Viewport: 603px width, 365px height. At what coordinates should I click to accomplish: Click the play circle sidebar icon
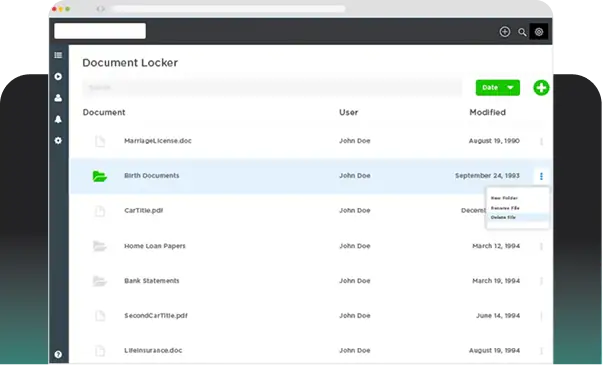(58, 77)
